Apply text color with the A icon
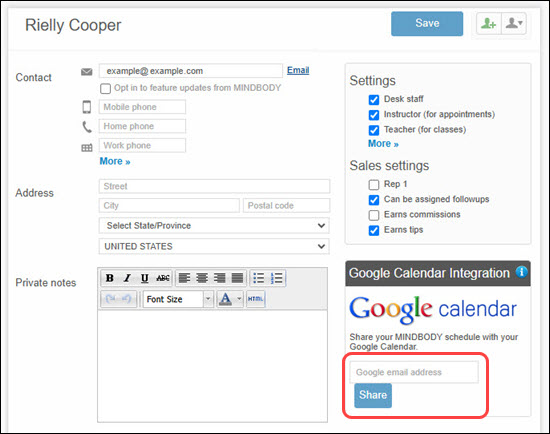 pyautogui.click(x=225, y=299)
